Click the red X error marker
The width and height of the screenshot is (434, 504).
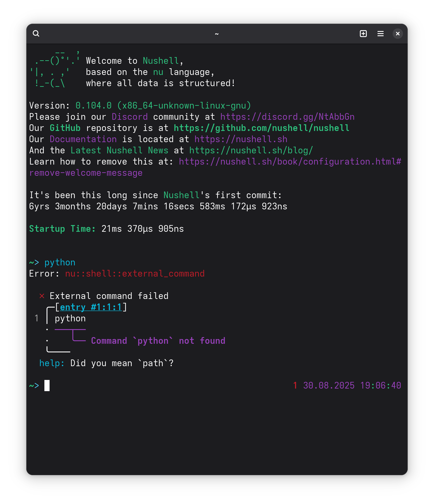(42, 296)
